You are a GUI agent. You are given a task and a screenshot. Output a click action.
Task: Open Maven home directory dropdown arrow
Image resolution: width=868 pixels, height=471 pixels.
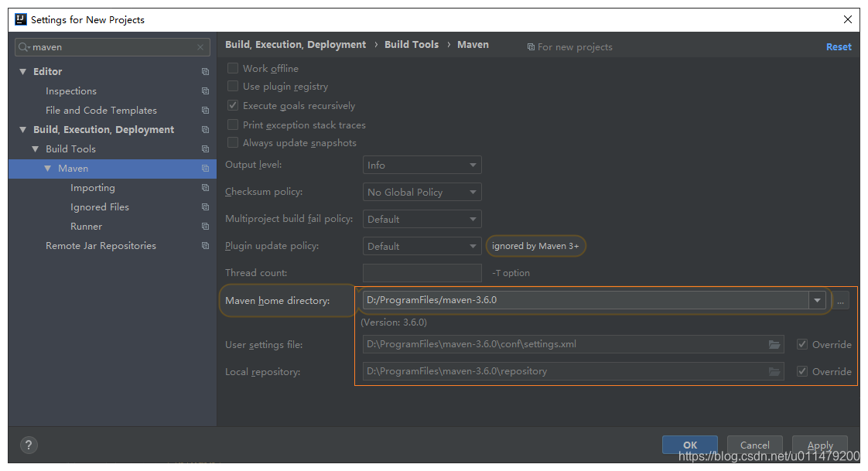817,300
